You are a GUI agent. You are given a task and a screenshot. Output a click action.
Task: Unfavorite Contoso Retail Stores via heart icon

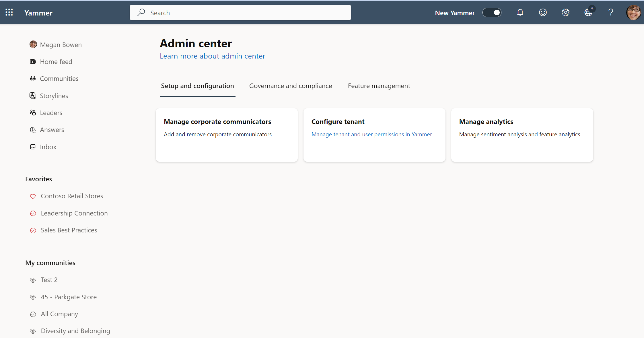(x=33, y=196)
